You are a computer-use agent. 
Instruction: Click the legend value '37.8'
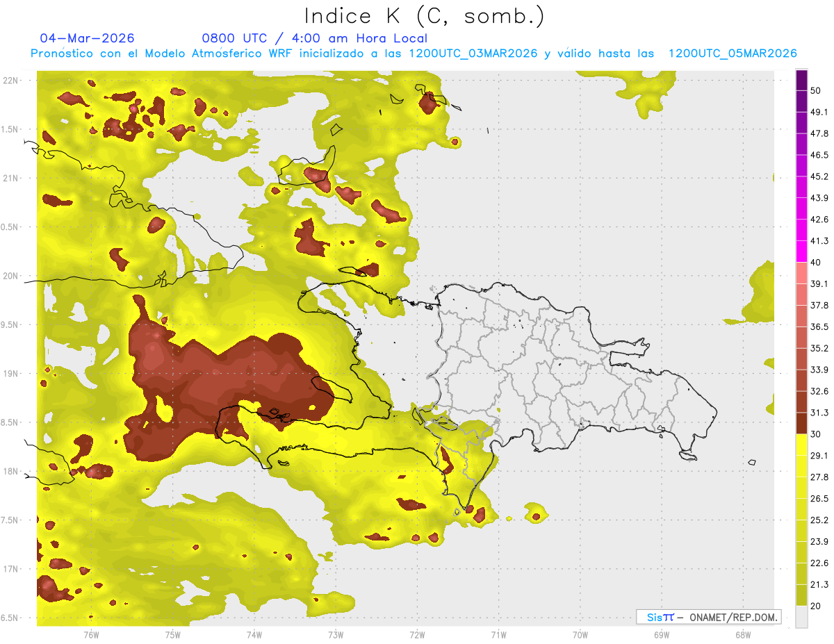pos(819,306)
